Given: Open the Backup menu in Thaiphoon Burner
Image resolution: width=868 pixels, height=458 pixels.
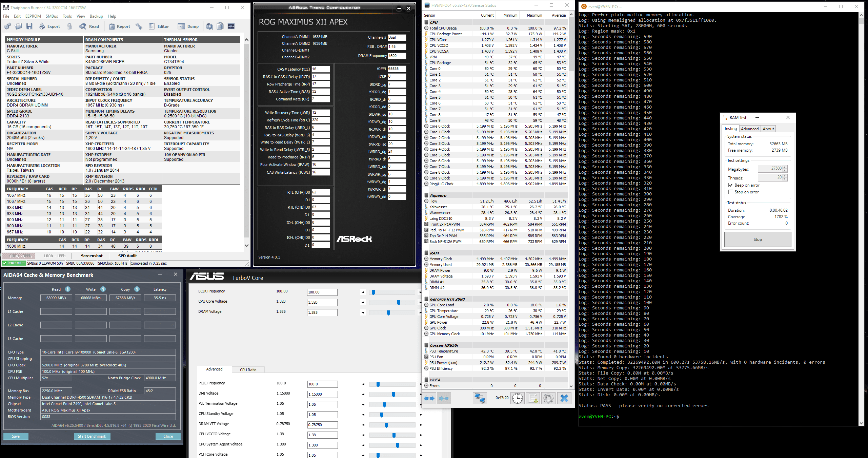Looking at the screenshot, I should click(96, 16).
